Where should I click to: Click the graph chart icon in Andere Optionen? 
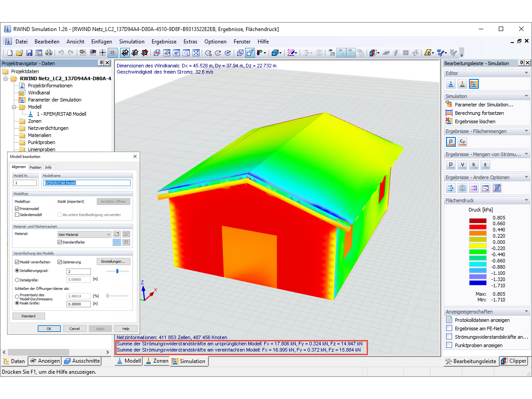485,188
